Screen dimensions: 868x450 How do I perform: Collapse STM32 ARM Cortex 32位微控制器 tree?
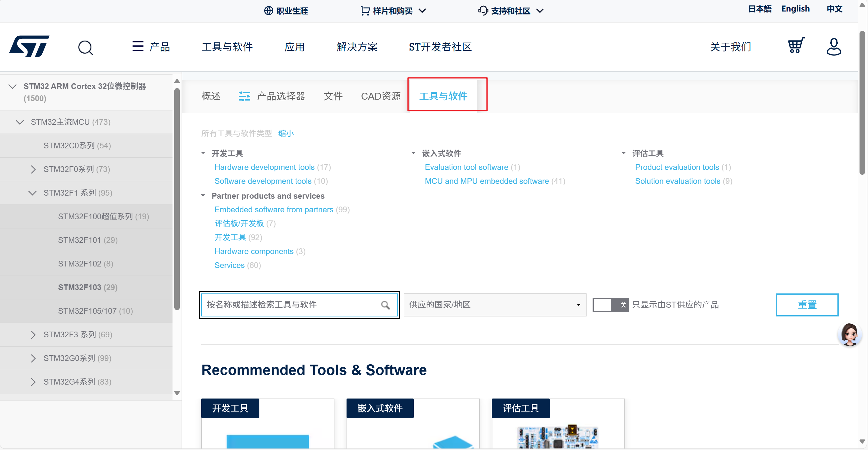pyautogui.click(x=12, y=86)
